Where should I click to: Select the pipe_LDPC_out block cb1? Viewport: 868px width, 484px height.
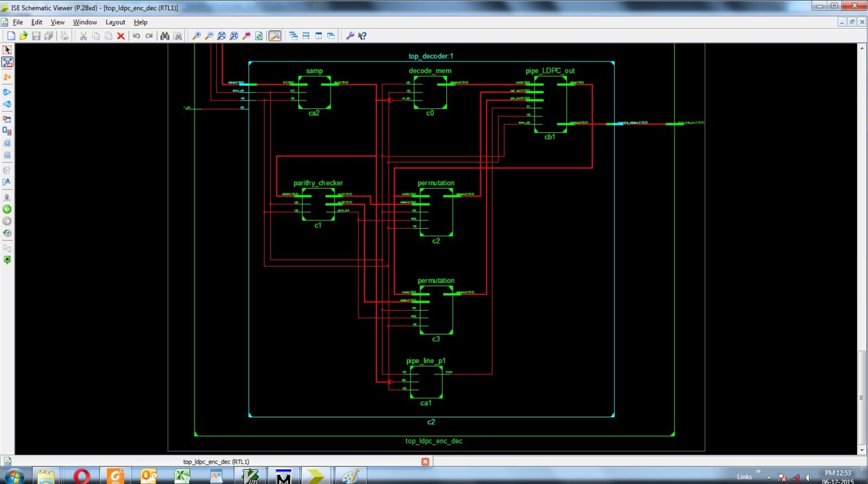tap(550, 104)
